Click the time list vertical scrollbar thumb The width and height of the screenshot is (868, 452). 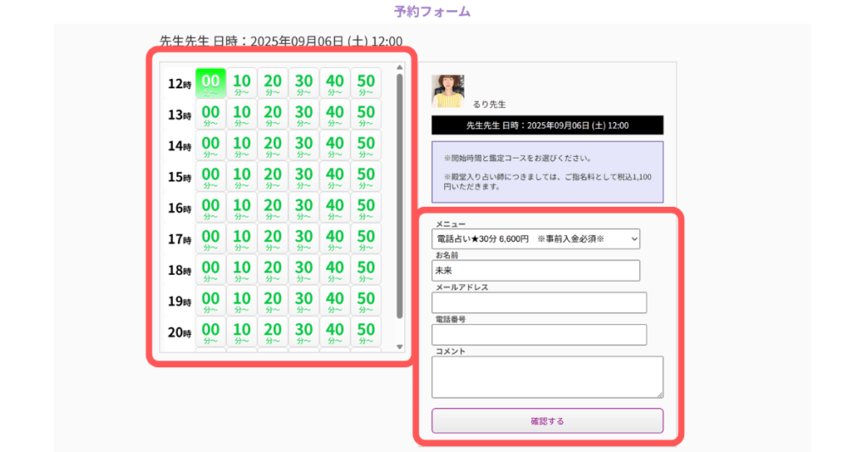coord(400,195)
